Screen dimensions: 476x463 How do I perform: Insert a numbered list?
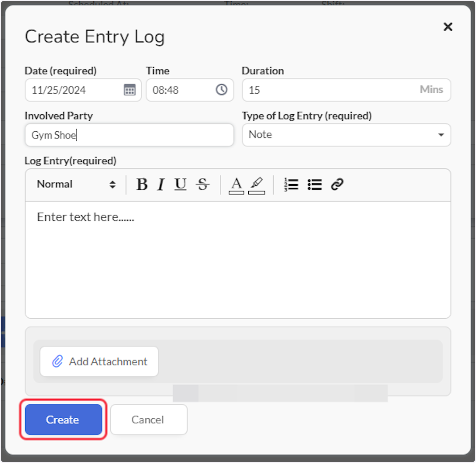291,184
